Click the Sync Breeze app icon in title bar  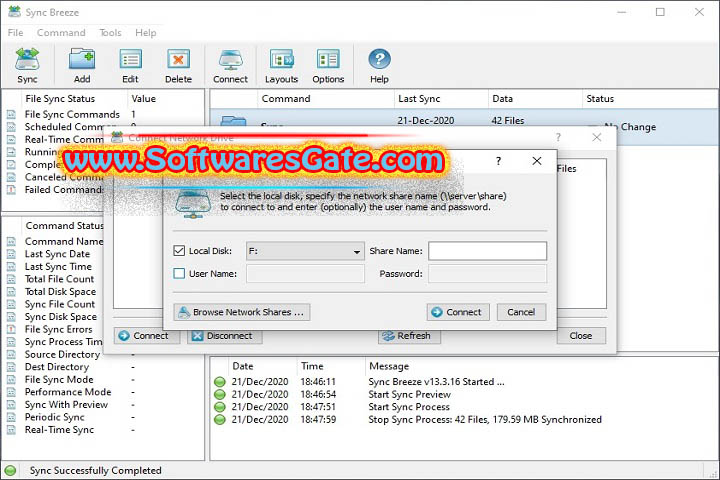coord(14,11)
